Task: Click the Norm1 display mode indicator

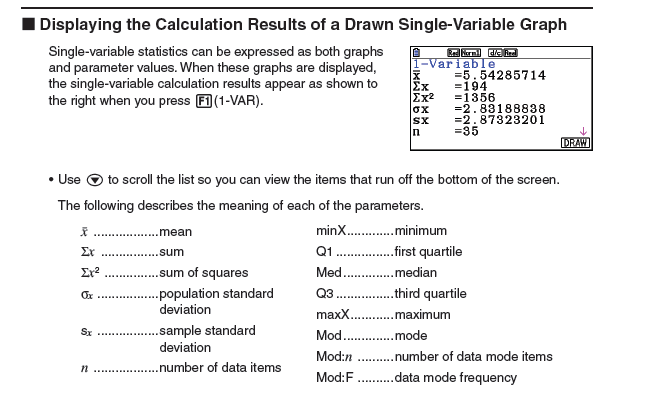Action: [471, 52]
